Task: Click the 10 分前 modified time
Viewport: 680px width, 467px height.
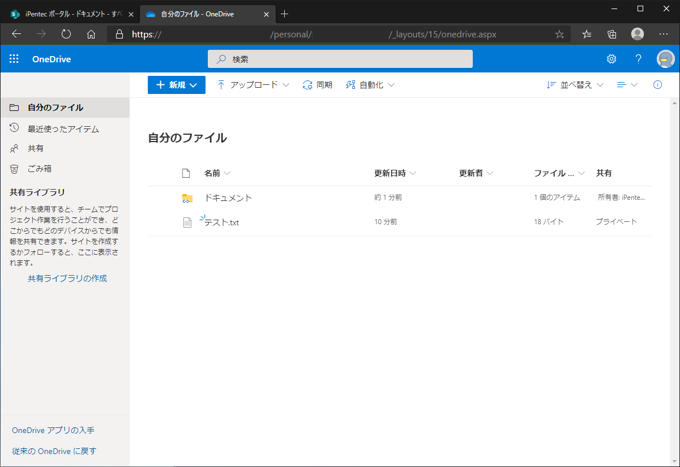Action: tap(386, 222)
